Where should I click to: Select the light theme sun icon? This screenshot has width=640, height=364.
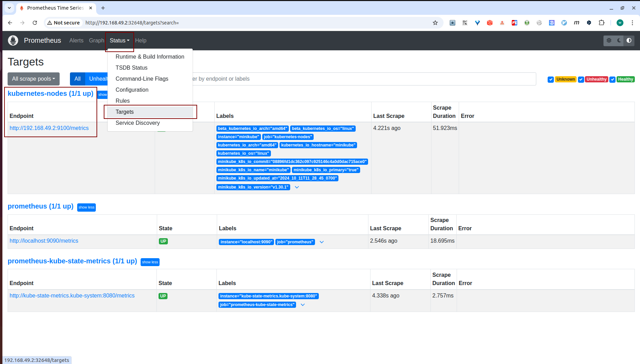tap(609, 40)
